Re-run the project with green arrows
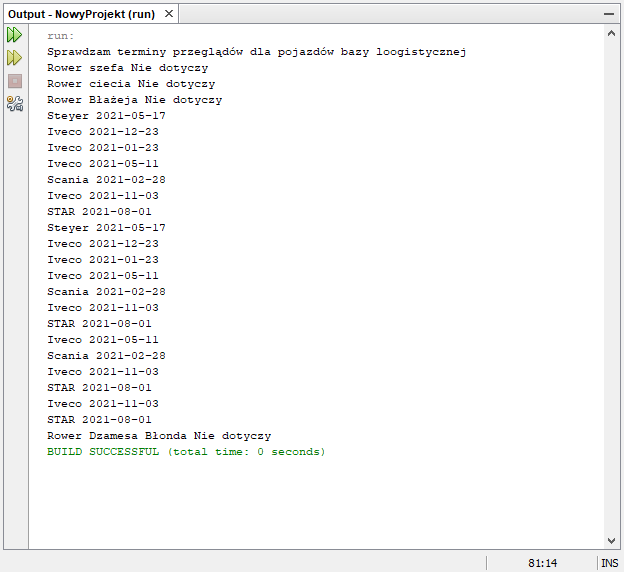The image size is (626, 572). 14,35
